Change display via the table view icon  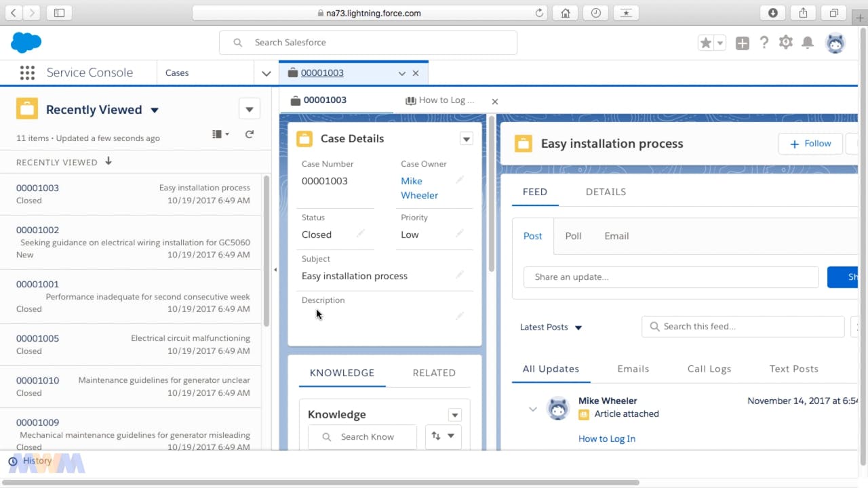pos(220,134)
